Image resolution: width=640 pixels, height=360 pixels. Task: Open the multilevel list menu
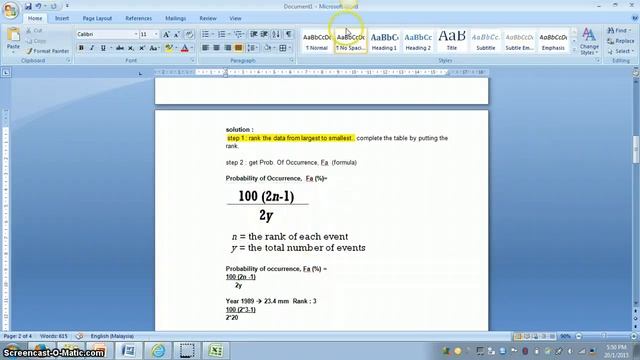[238, 34]
